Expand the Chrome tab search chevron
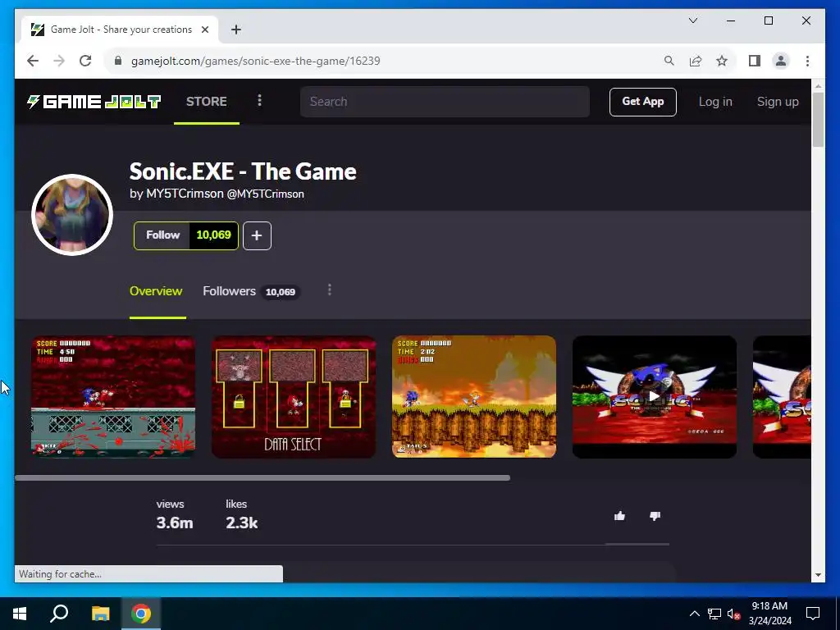 [x=692, y=21]
